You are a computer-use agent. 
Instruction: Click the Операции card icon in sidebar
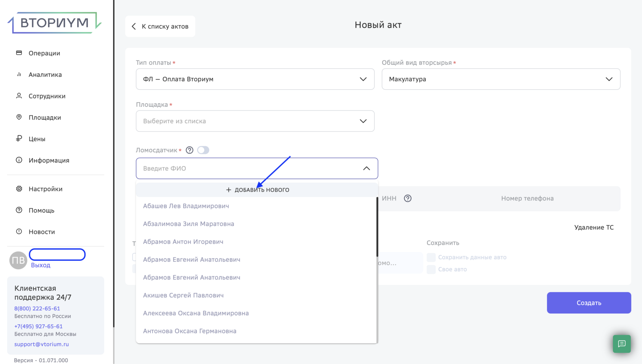coord(19,53)
